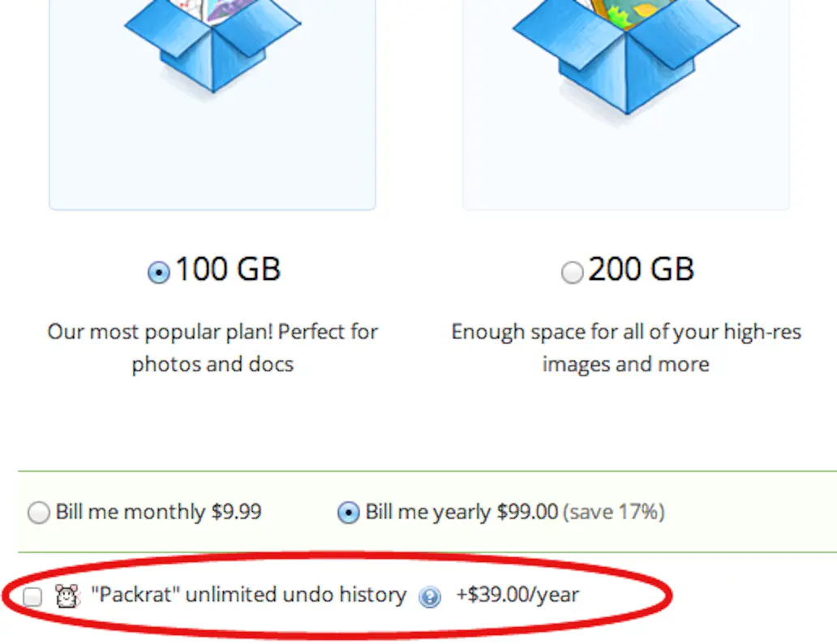Select the 200 GB plan radio button
The image size is (837, 644).
[x=573, y=273]
